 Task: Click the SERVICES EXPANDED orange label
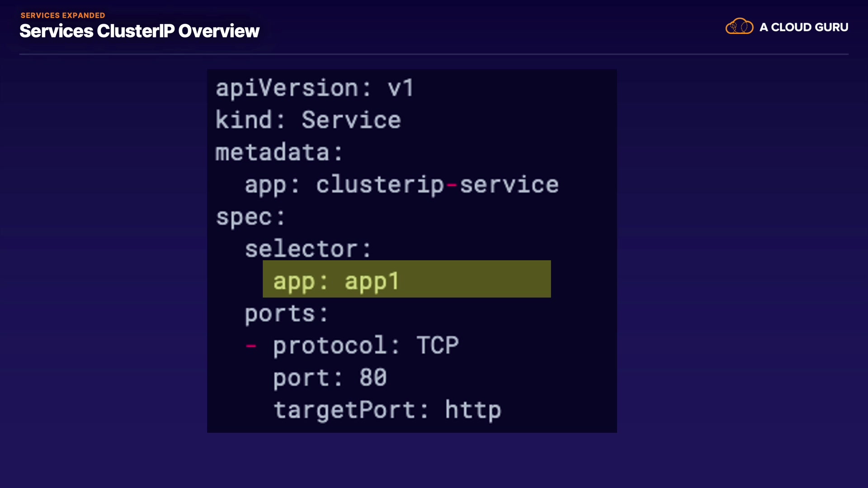(x=62, y=15)
